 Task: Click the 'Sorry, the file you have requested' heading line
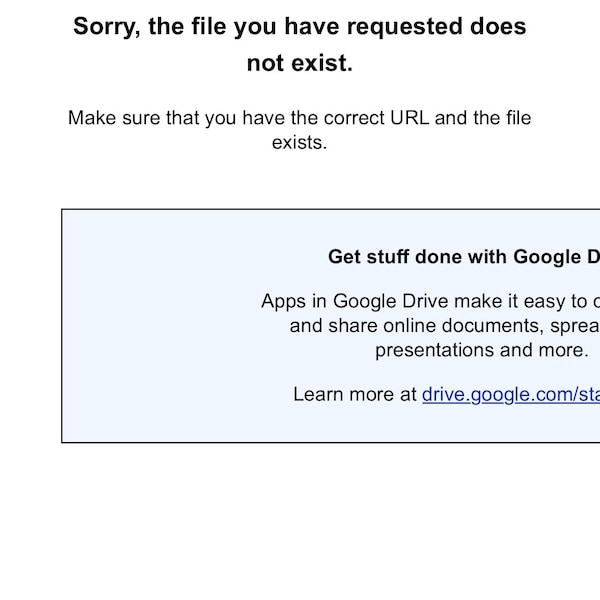[x=300, y=27]
